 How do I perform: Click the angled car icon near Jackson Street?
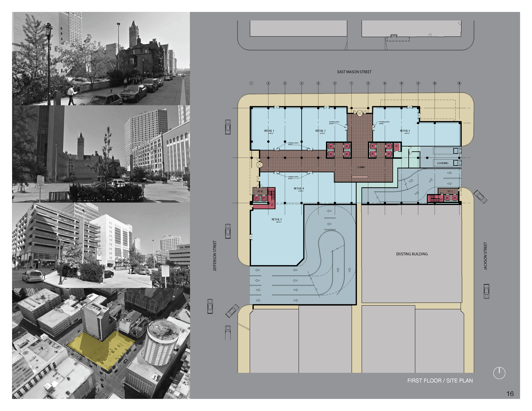coord(480,196)
